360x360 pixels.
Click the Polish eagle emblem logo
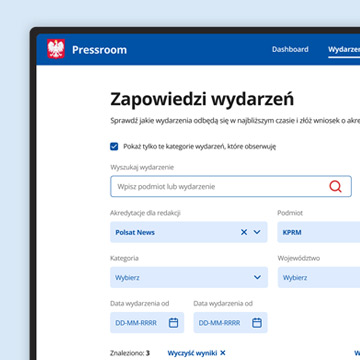click(56, 49)
